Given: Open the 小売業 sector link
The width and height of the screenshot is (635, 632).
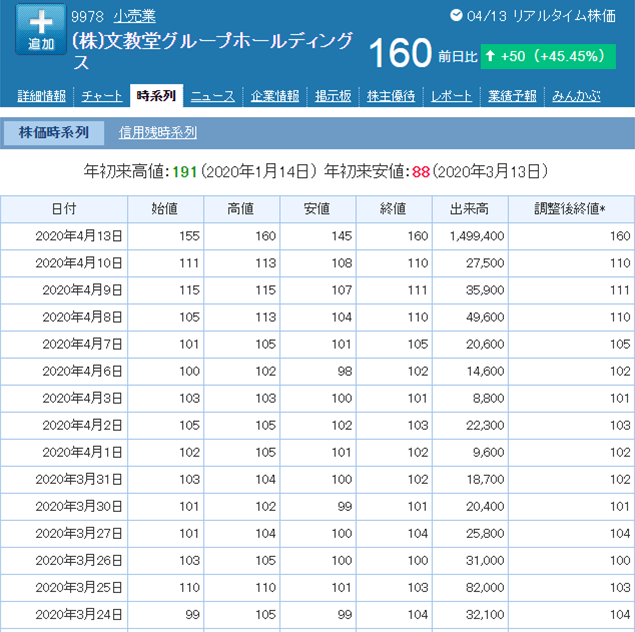Looking at the screenshot, I should 134,16.
